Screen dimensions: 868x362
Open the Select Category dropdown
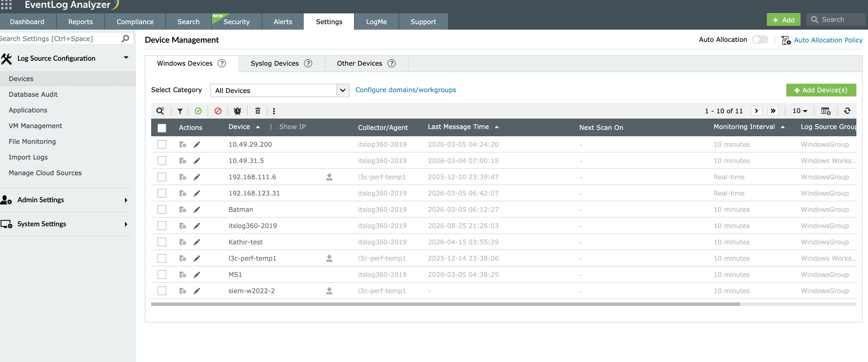[280, 90]
